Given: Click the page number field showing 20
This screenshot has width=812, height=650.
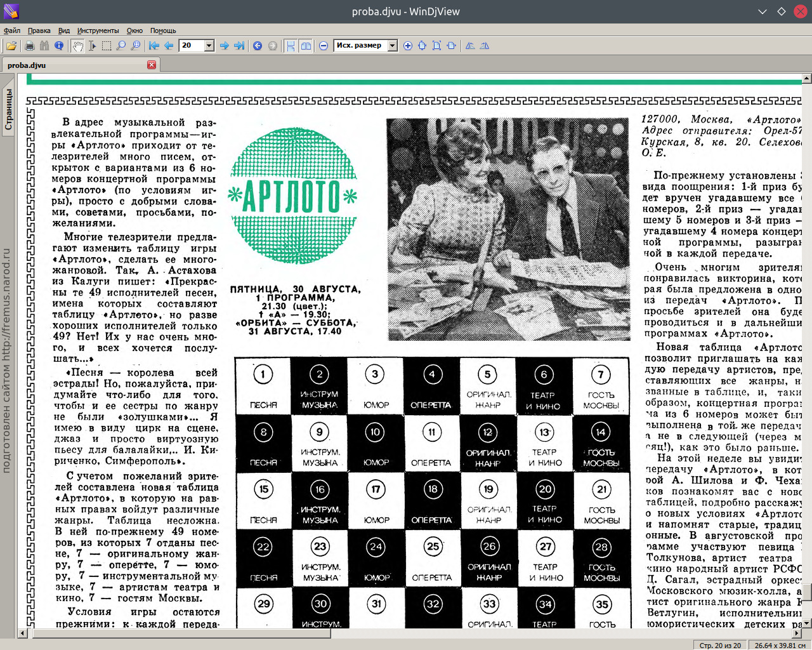Looking at the screenshot, I should coord(192,46).
